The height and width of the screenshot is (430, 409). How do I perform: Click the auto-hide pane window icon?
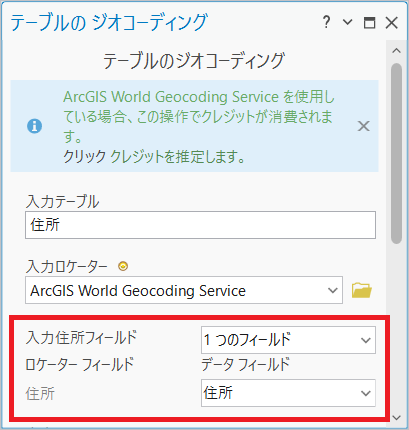369,23
